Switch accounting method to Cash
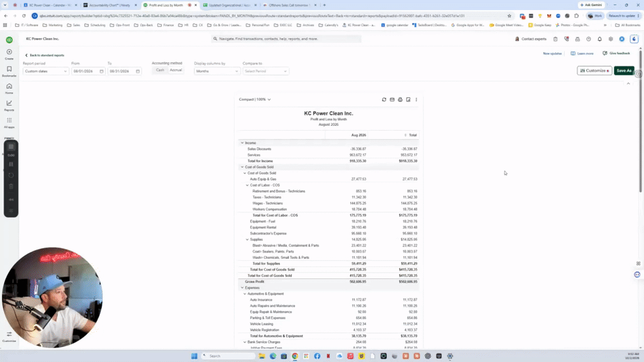The height and width of the screenshot is (362, 644). [x=160, y=70]
